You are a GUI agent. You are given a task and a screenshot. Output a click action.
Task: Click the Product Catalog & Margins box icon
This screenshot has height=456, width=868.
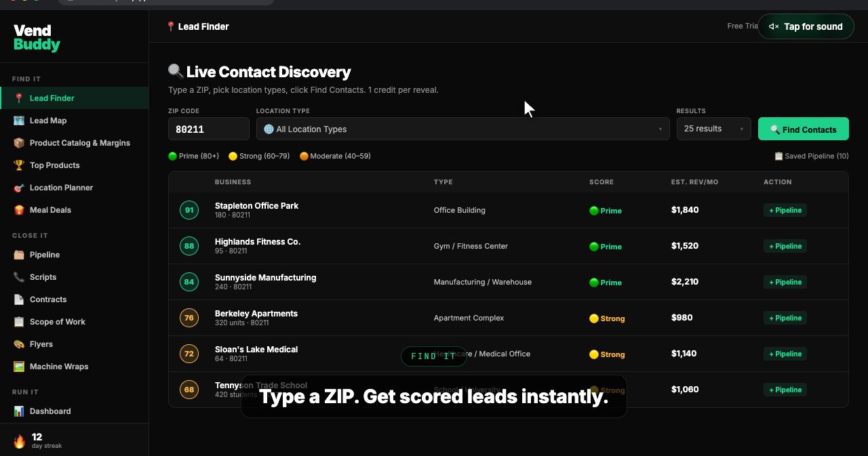pyautogui.click(x=19, y=143)
